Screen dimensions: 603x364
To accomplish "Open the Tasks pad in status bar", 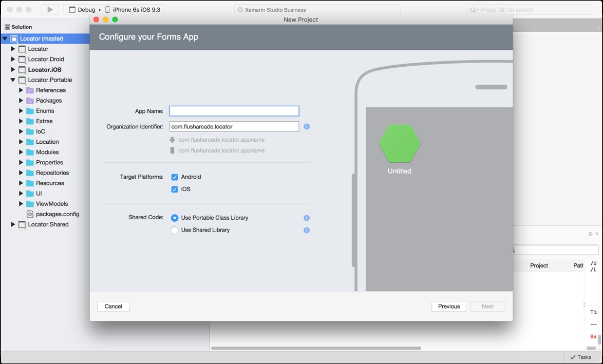I will tap(581, 357).
